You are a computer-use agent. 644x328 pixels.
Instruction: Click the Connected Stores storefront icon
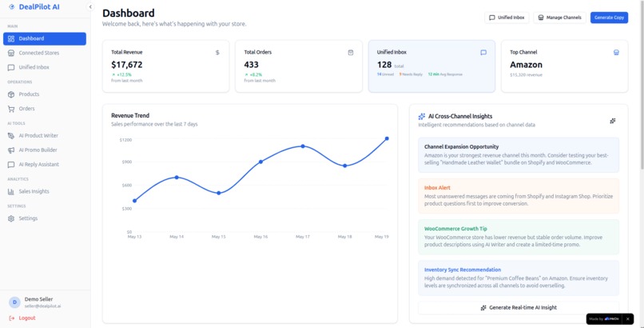point(11,53)
